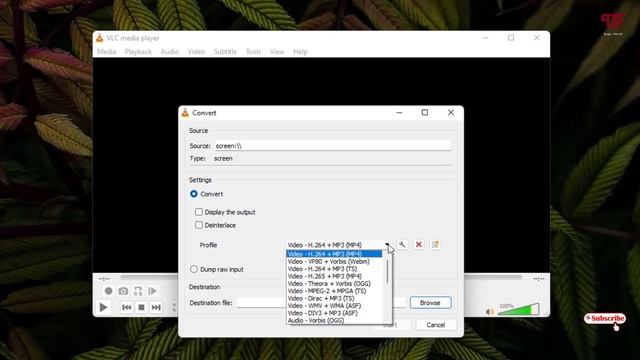Choose Video - VP80 + Vorbis (Webm) profile
Image resolution: width=640 pixels, height=360 pixels.
pos(334,261)
